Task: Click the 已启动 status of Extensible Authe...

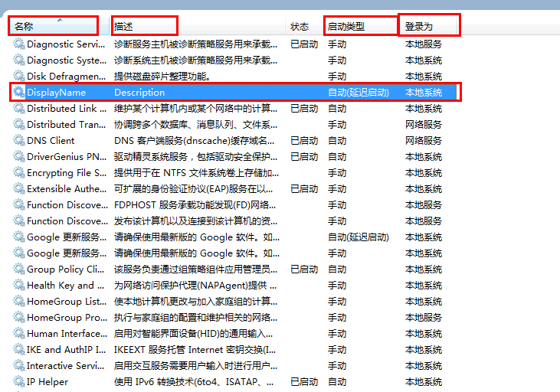Action: pos(304,189)
